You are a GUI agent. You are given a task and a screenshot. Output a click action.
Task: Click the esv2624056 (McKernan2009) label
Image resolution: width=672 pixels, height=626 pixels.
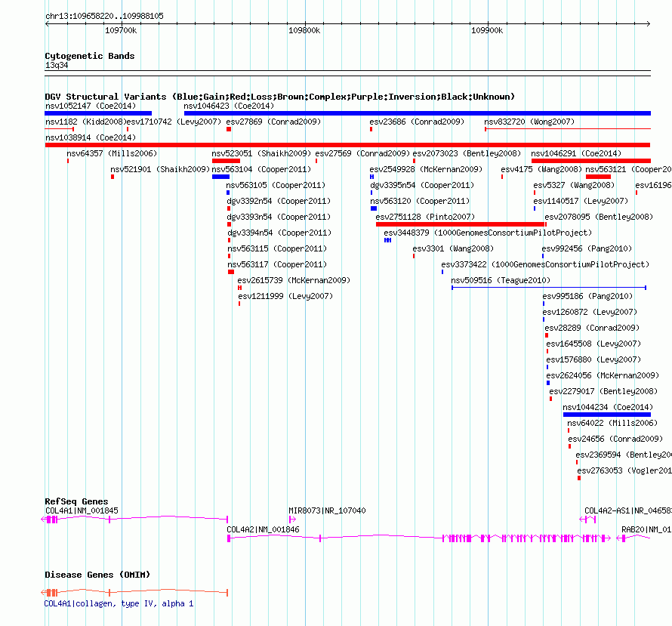[x=603, y=375]
